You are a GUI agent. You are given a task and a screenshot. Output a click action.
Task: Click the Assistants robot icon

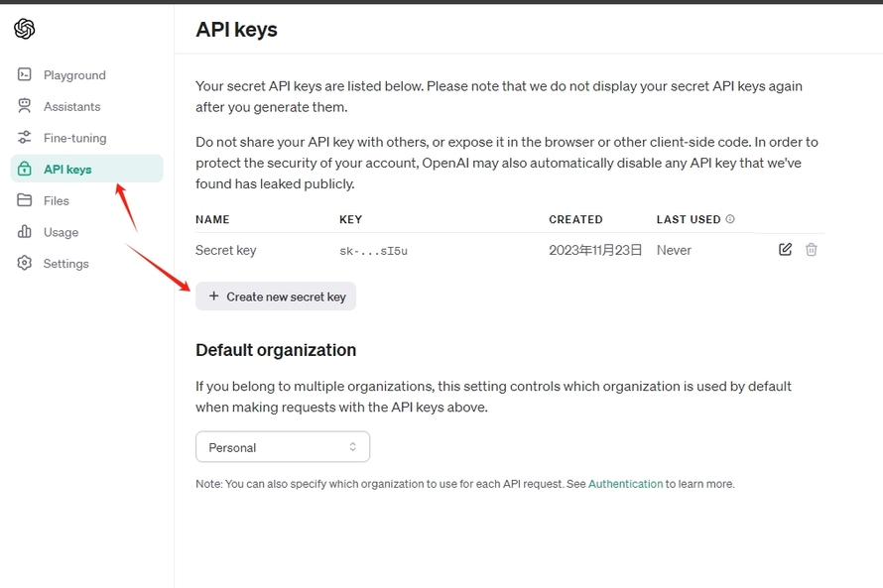click(24, 106)
